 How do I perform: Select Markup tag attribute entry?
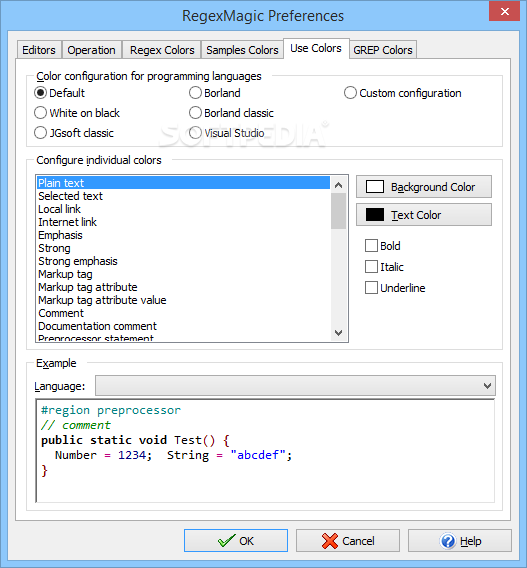[183, 287]
